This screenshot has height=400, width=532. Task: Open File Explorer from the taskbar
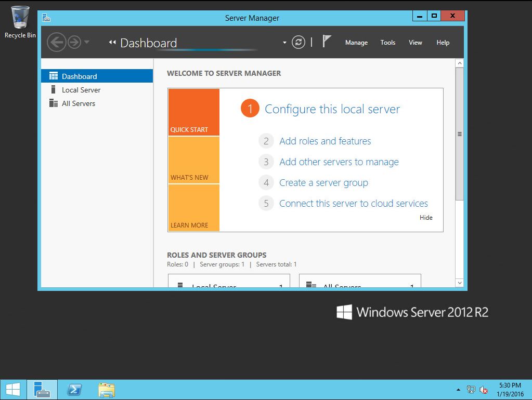(106, 389)
